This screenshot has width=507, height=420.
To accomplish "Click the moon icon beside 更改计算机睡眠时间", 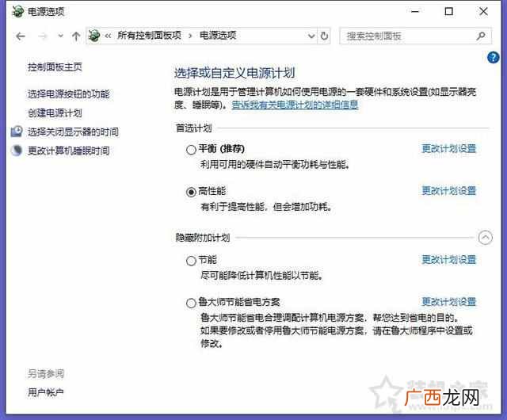I will coord(17,150).
